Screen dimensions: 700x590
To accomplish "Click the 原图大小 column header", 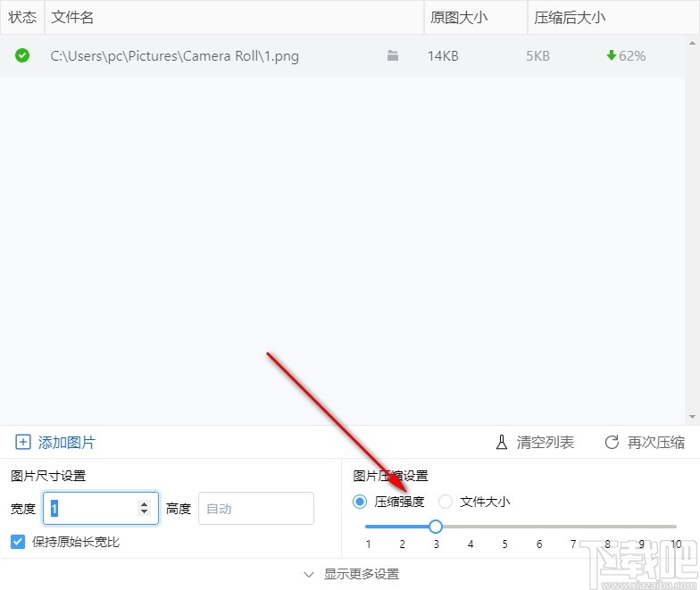I will pos(475,17).
